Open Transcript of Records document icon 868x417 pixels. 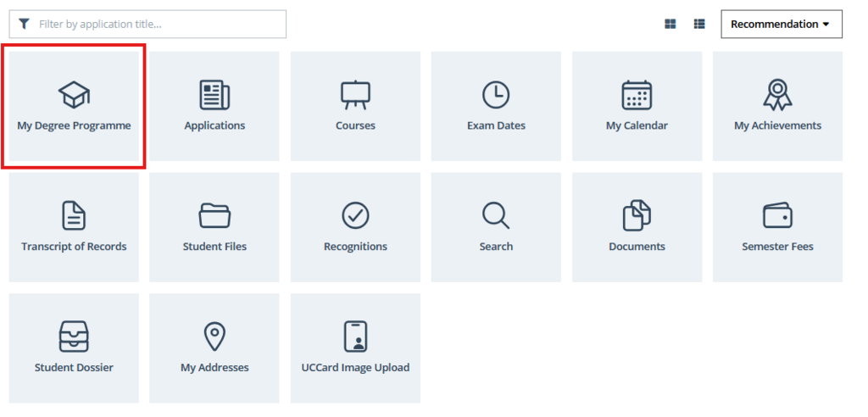(x=74, y=215)
